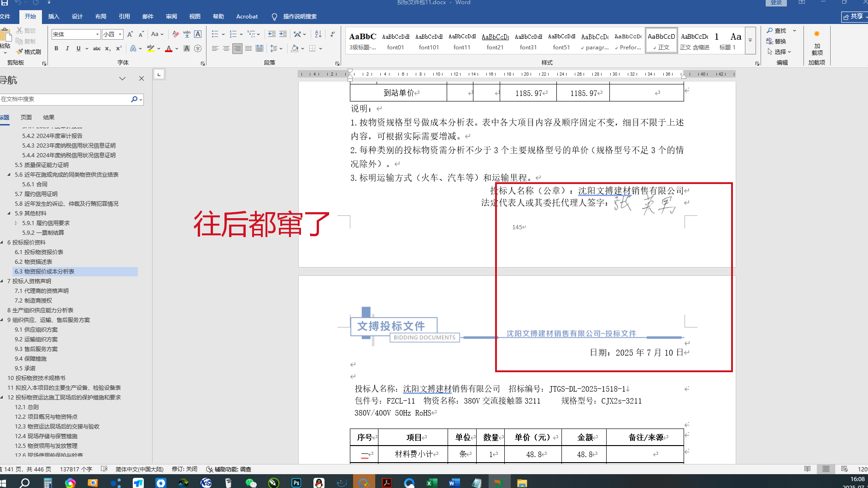The height and width of the screenshot is (488, 868).
Task: Expand the styles gallery
Action: [x=750, y=40]
